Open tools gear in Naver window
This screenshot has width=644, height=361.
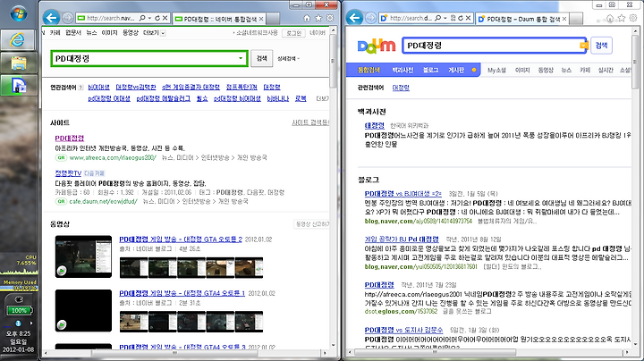point(330,18)
